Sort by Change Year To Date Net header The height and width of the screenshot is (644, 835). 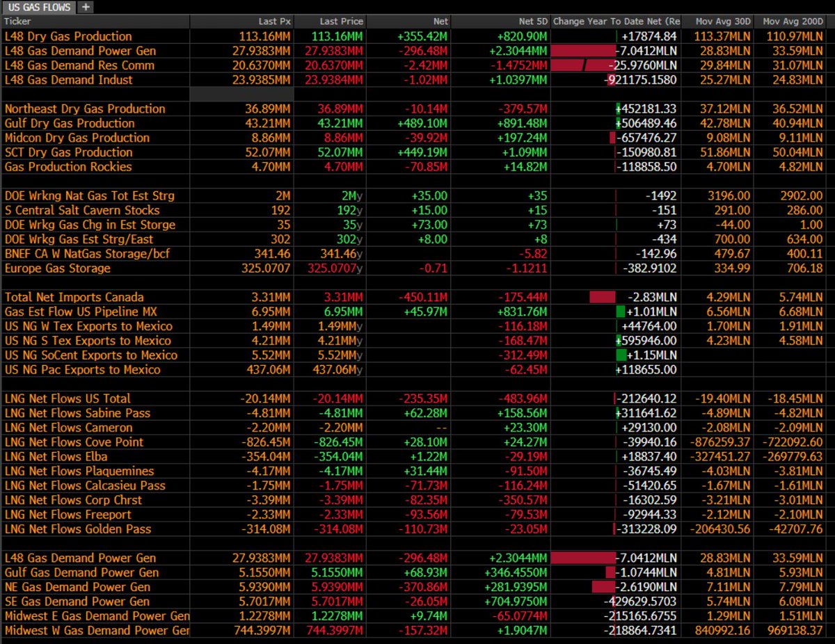point(616,22)
